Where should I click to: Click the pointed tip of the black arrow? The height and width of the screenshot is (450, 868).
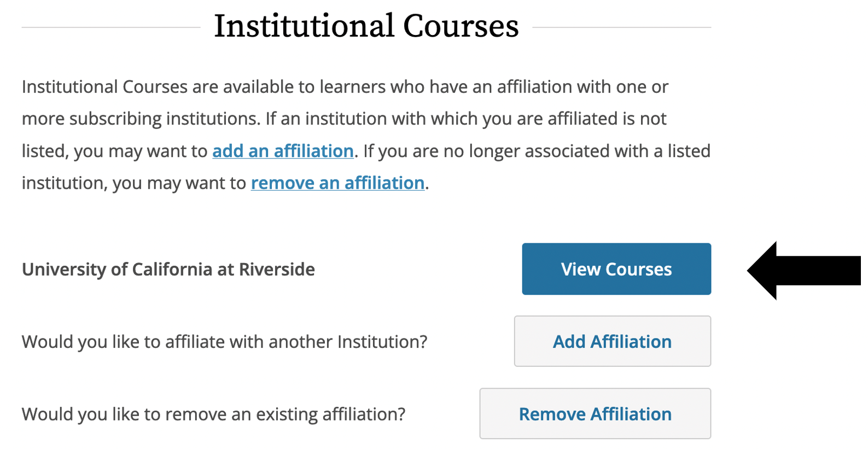[752, 270]
